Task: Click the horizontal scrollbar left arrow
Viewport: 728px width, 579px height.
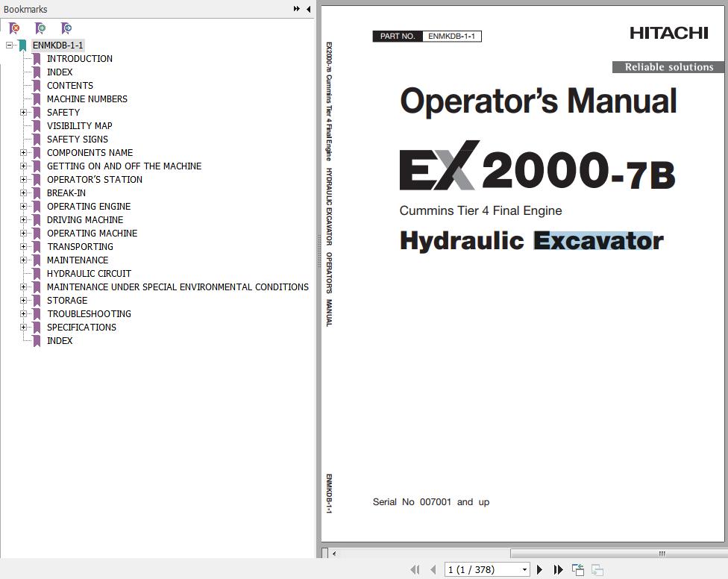Action: pyautogui.click(x=334, y=554)
